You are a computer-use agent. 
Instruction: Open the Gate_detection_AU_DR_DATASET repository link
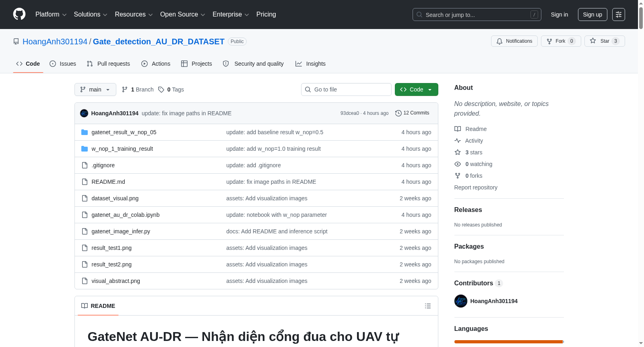point(159,42)
